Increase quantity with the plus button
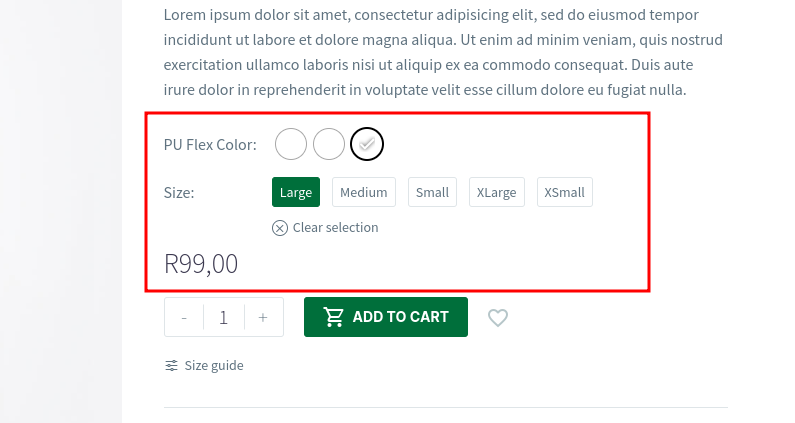Screen dimensions: 795x423 click(263, 318)
